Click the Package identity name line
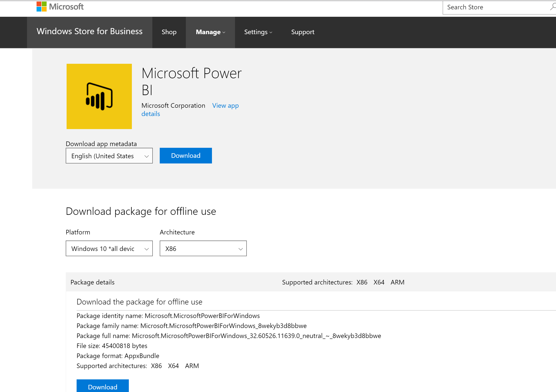The width and height of the screenshot is (556, 392). click(168, 316)
